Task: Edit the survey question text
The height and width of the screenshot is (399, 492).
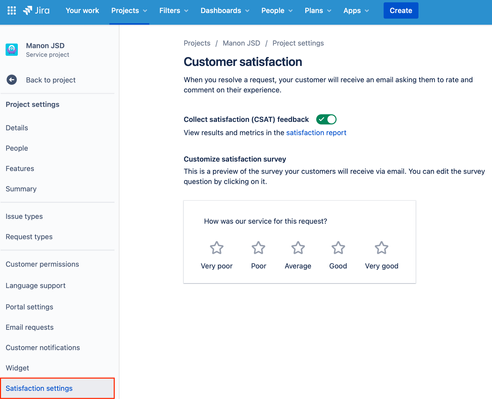Action: coord(265,221)
